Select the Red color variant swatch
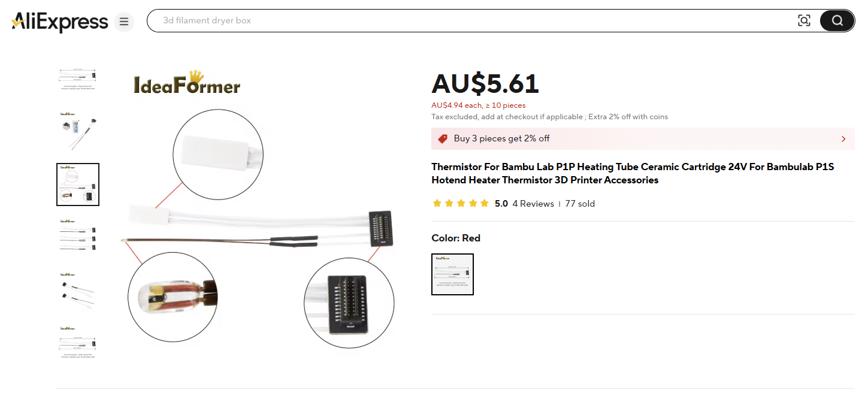Viewport: 868px width, 396px height. click(452, 274)
